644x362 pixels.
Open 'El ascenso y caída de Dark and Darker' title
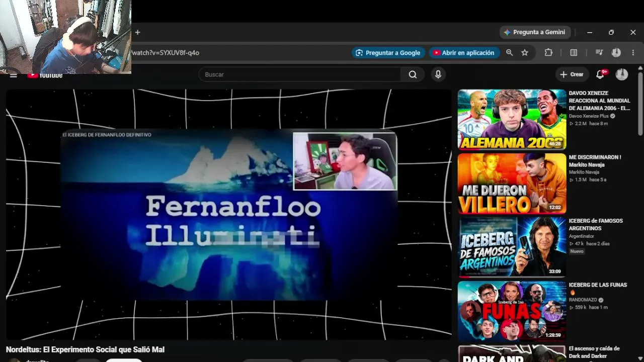tap(594, 352)
